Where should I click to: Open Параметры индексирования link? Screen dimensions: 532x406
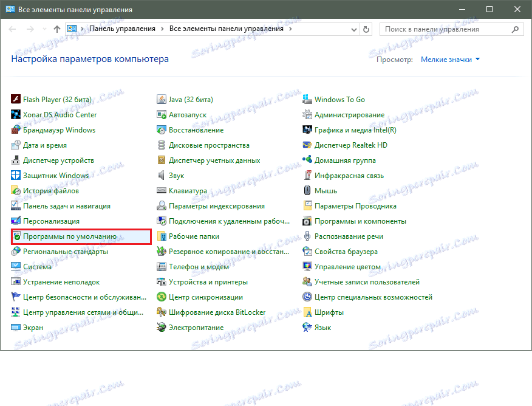point(217,205)
